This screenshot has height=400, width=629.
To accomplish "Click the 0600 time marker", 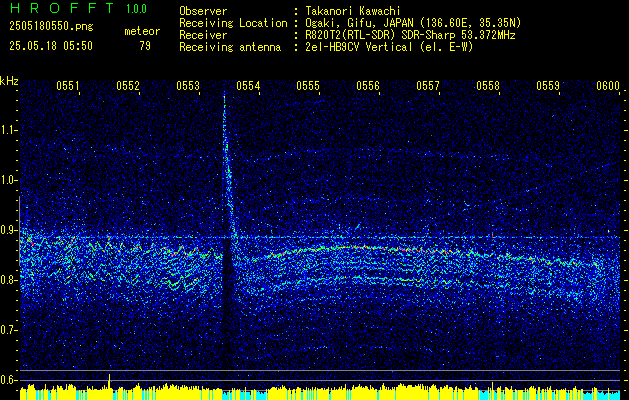I will (x=608, y=85).
